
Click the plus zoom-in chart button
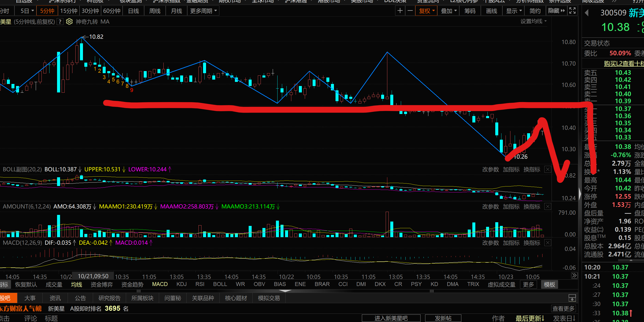[x=400, y=11]
